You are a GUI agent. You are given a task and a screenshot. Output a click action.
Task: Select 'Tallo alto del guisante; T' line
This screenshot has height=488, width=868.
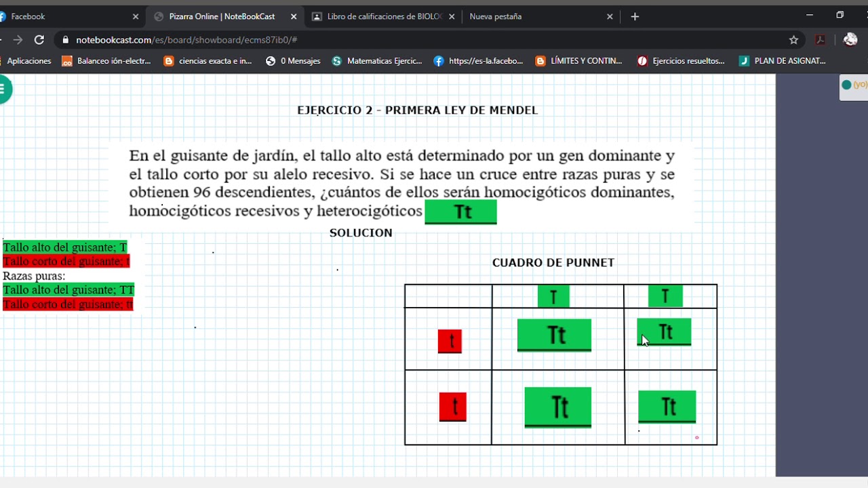click(65, 247)
